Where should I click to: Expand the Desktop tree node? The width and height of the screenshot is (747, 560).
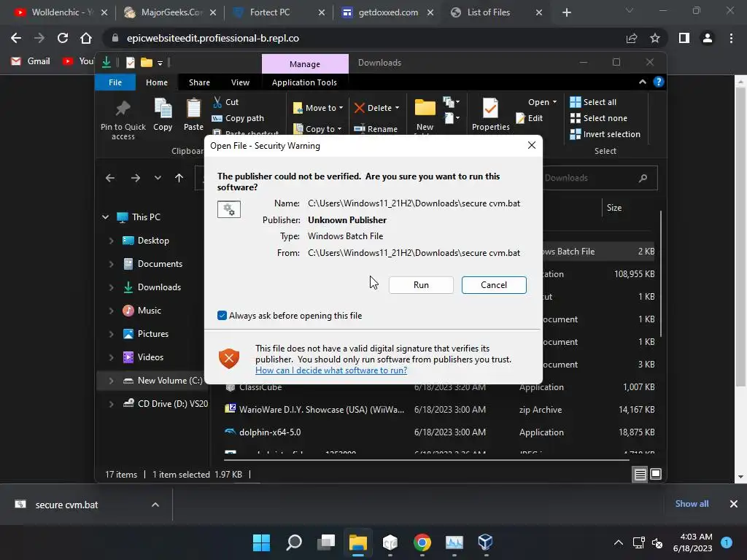click(112, 241)
